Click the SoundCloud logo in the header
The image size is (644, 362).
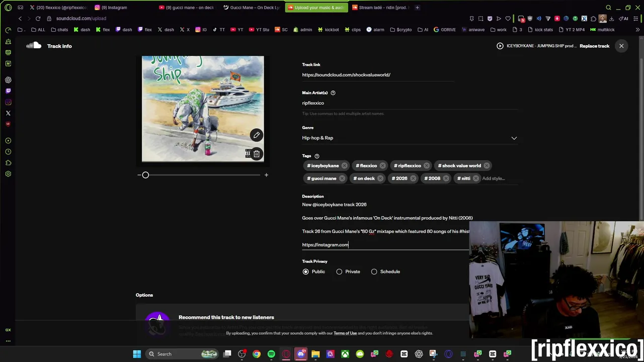coord(34,46)
